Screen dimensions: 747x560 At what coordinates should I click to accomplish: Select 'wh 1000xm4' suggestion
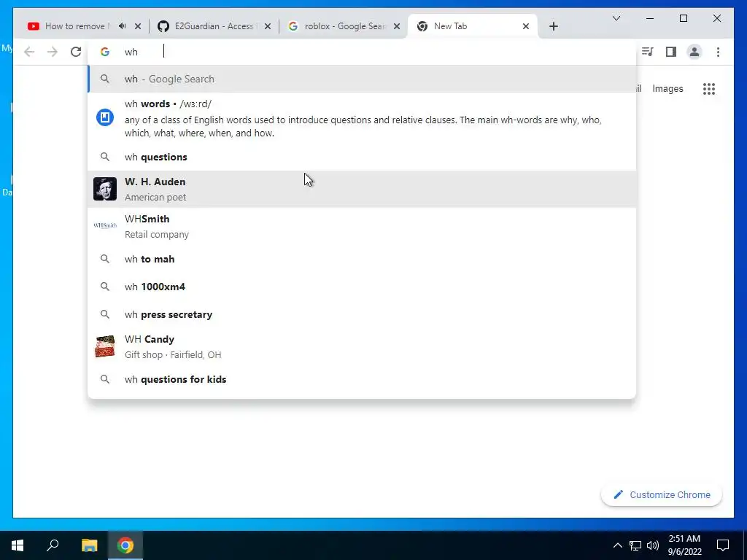click(x=362, y=287)
